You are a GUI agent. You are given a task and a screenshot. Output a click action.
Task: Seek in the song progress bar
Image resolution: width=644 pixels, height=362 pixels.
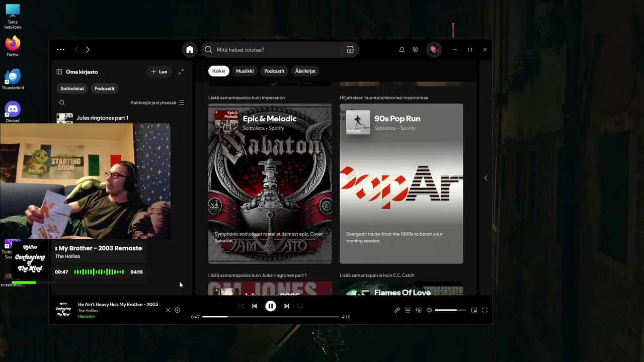point(271,317)
